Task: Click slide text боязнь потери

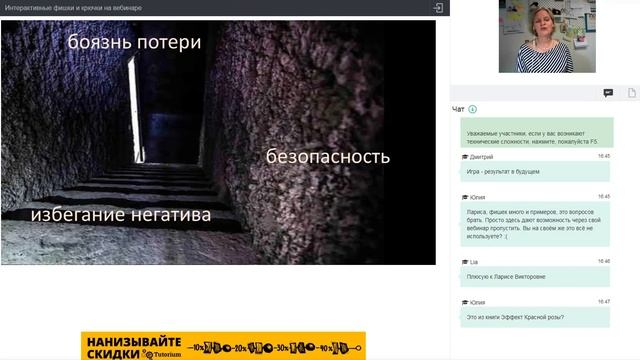Action: click(134, 42)
